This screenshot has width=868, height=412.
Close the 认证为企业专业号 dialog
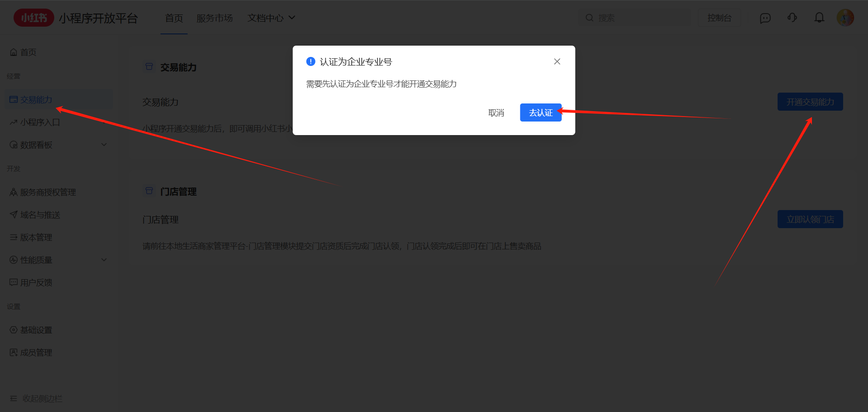[557, 62]
